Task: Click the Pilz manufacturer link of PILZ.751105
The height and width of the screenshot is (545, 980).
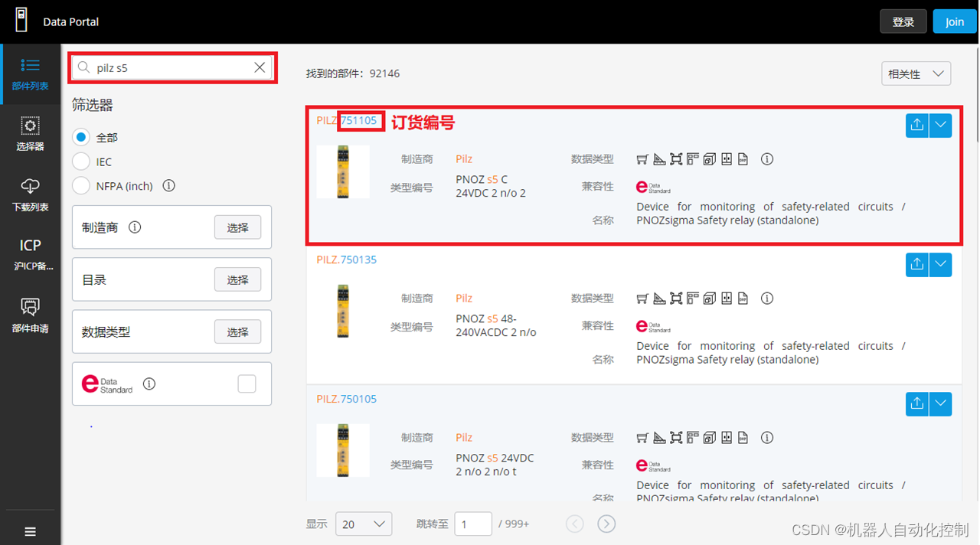Action: (464, 159)
